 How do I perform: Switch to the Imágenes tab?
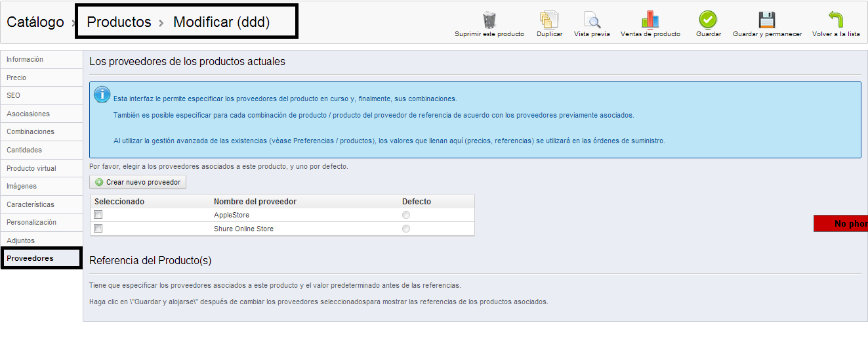tap(41, 186)
